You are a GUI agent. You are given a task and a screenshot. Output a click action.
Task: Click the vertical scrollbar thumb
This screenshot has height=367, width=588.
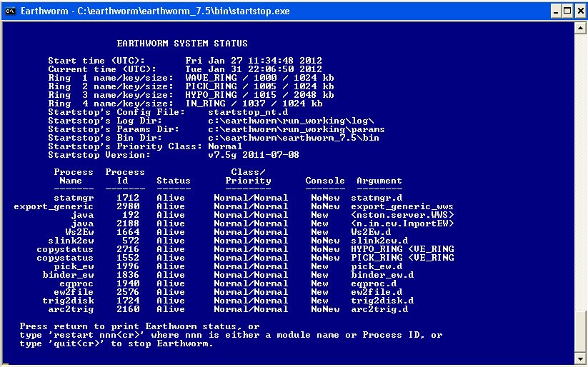coord(579,332)
